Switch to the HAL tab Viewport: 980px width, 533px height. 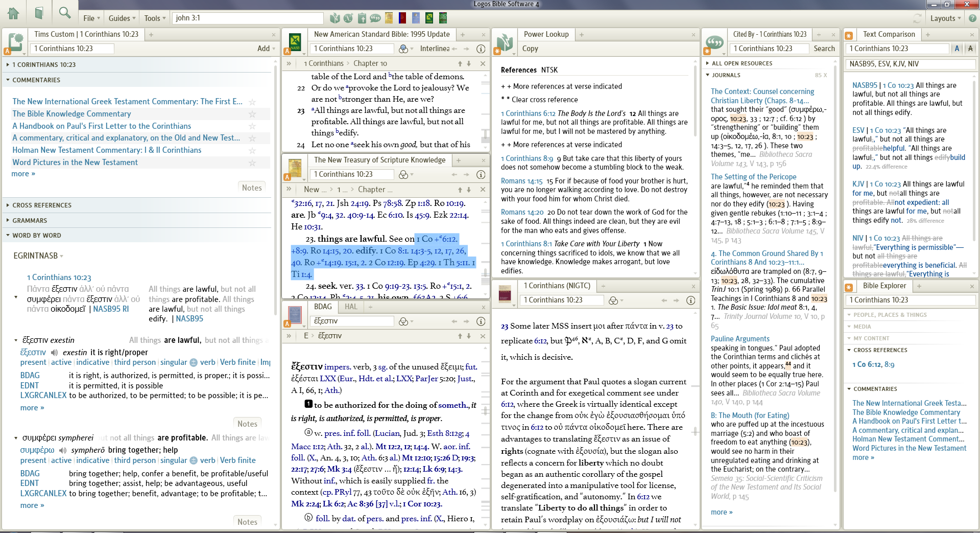pyautogui.click(x=351, y=307)
